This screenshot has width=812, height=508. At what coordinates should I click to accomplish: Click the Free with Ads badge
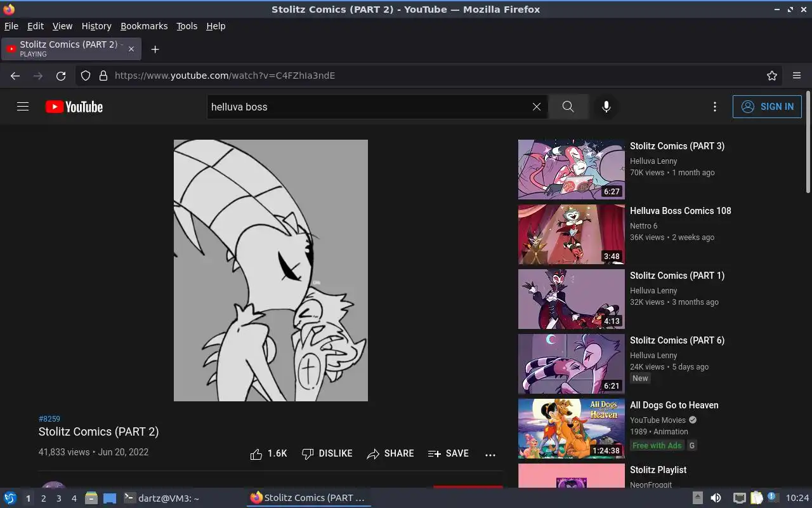pos(657,446)
